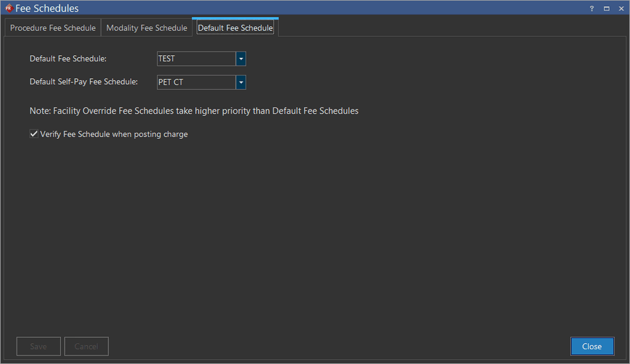Click the 'Default Fee Schedule:' field label
This screenshot has width=630, height=364.
tap(68, 59)
